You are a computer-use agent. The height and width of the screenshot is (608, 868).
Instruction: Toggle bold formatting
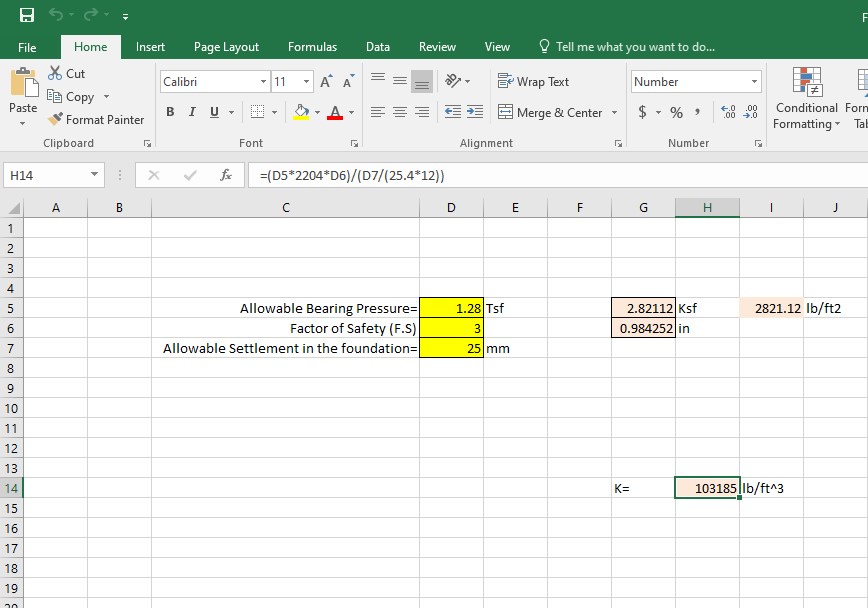[169, 112]
